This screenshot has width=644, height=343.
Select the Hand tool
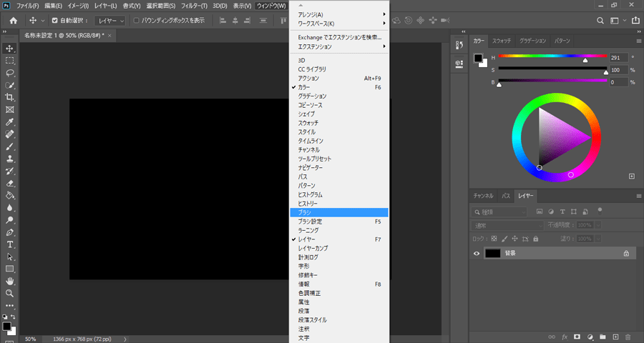[x=10, y=281]
